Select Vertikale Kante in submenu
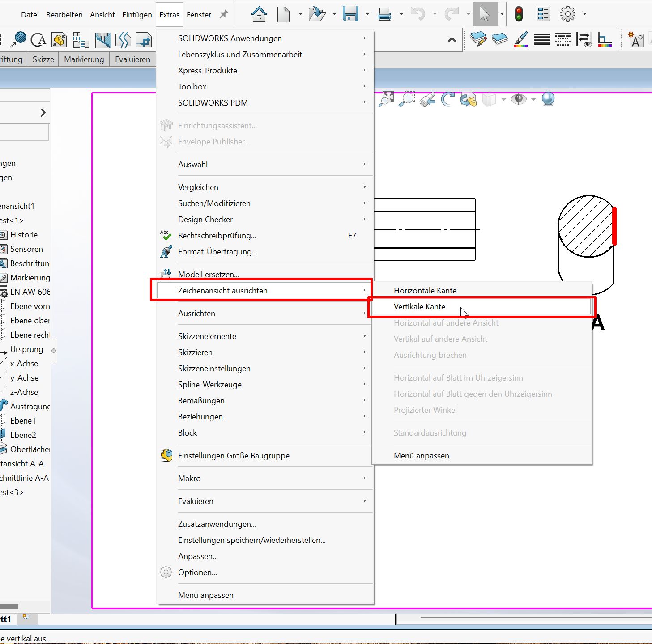This screenshot has height=644, width=652. [x=482, y=307]
